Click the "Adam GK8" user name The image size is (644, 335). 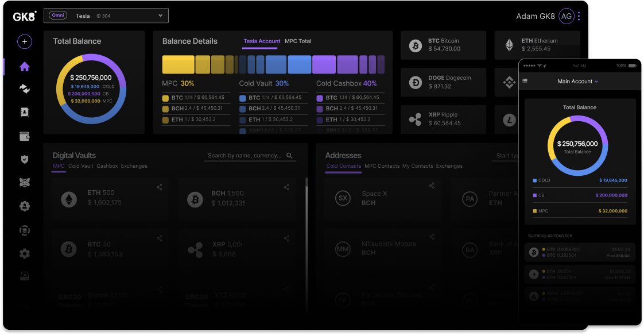[x=536, y=17]
